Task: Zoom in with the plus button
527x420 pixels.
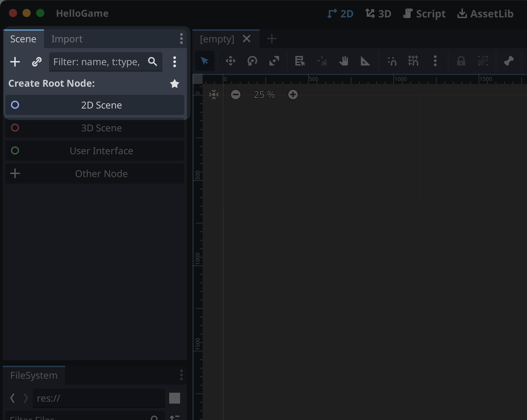Action: click(x=293, y=95)
